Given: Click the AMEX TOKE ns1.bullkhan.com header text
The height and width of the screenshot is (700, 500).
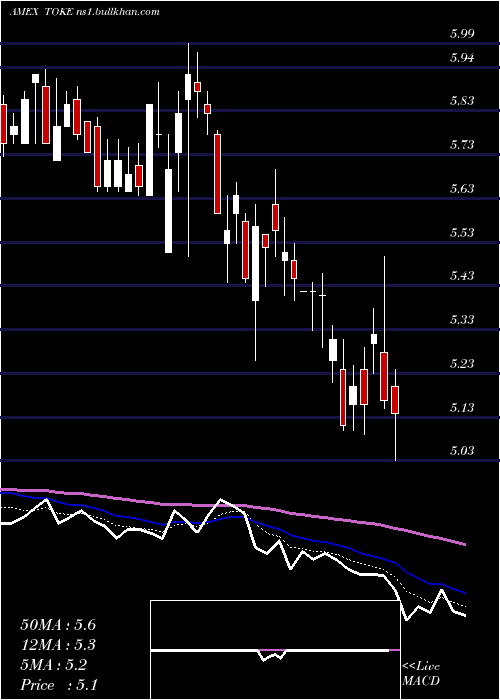Looking at the screenshot, I should [x=84, y=12].
